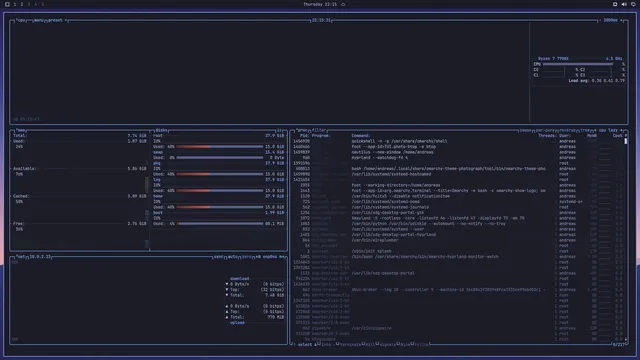Open the btop menu button
The image size is (640, 360).
[x=38, y=20]
